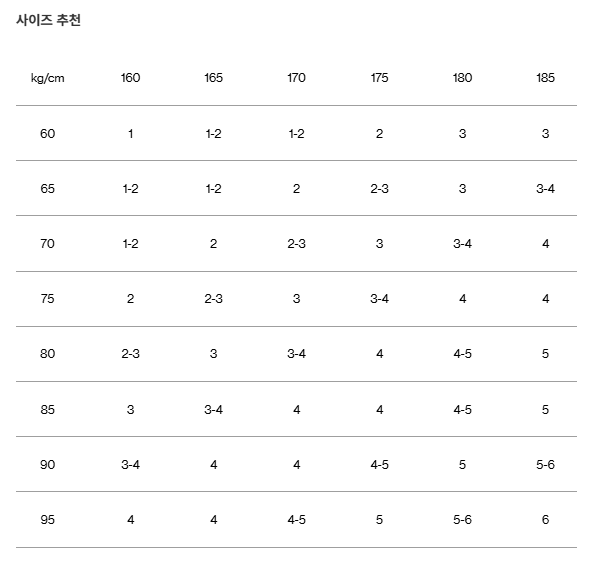Click the 170 cm column header
Viewport: 597px width, 562px height.
(297, 78)
